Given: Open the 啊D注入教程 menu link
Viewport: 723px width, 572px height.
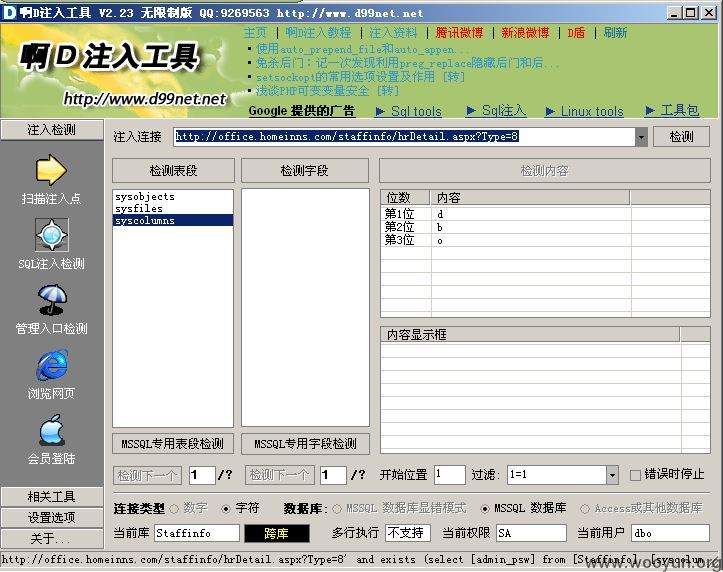Looking at the screenshot, I should coord(318,33).
